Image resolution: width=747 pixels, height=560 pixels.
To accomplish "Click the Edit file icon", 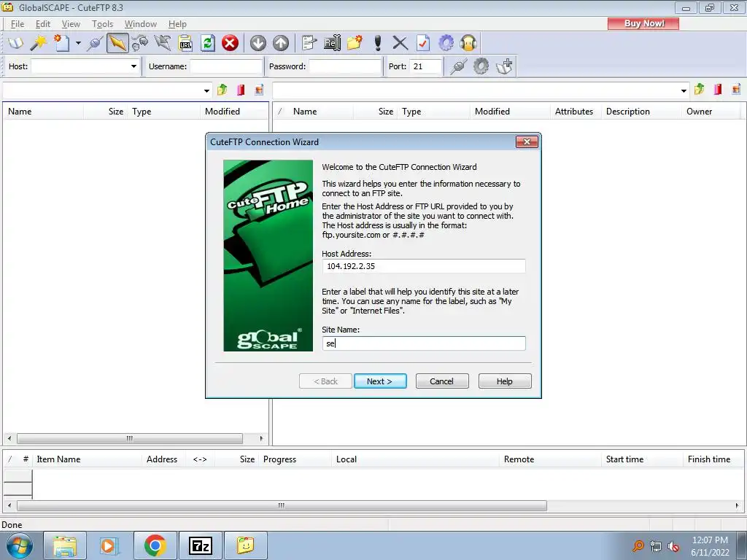I will tap(309, 43).
